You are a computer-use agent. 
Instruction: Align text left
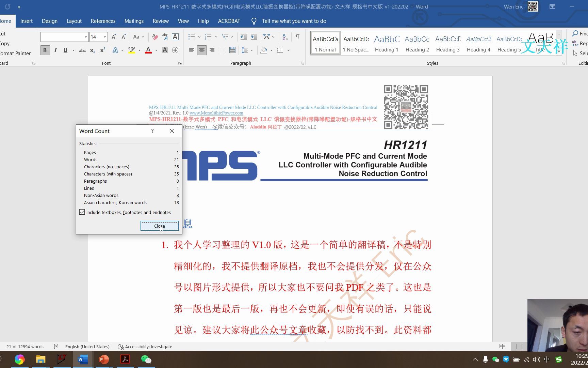point(192,50)
